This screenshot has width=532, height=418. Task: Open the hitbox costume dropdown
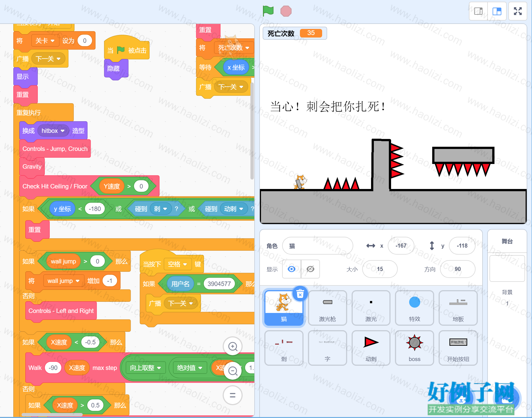(x=53, y=131)
